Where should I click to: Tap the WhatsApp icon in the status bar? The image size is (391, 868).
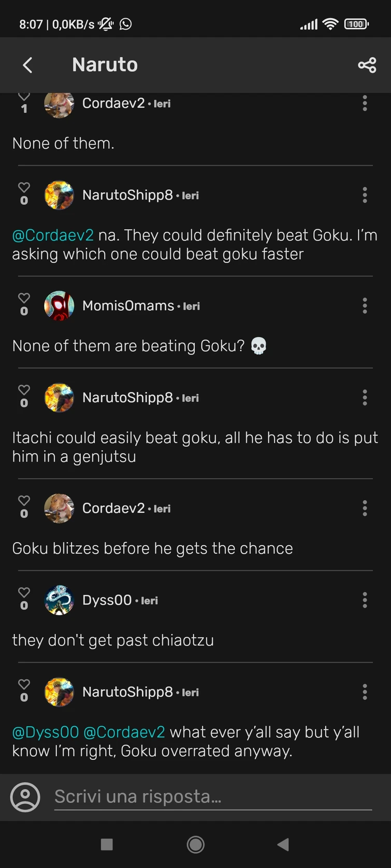click(125, 24)
